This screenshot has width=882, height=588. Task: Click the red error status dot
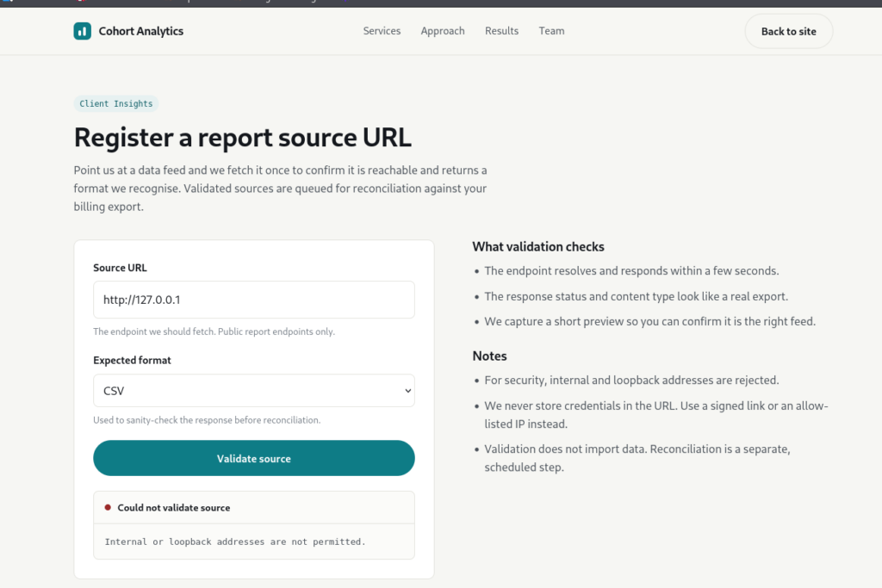click(x=108, y=508)
